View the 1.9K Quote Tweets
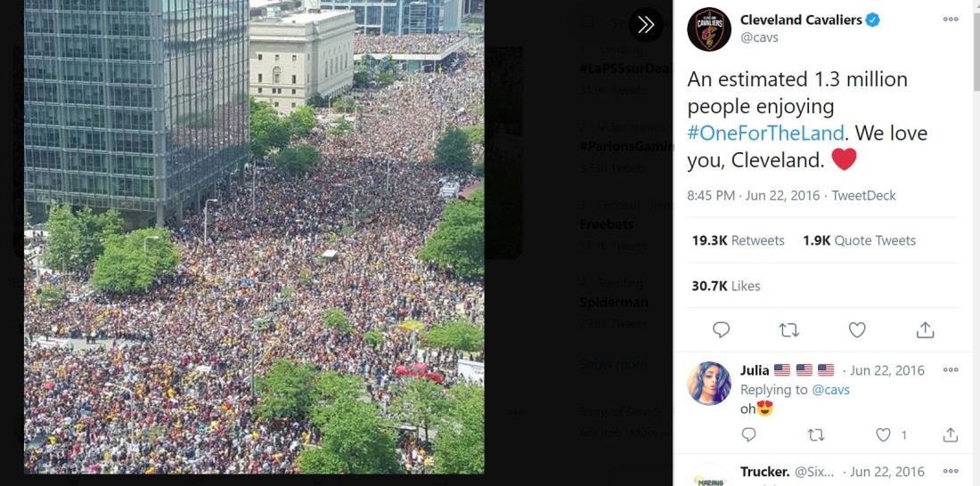 pyautogui.click(x=859, y=240)
